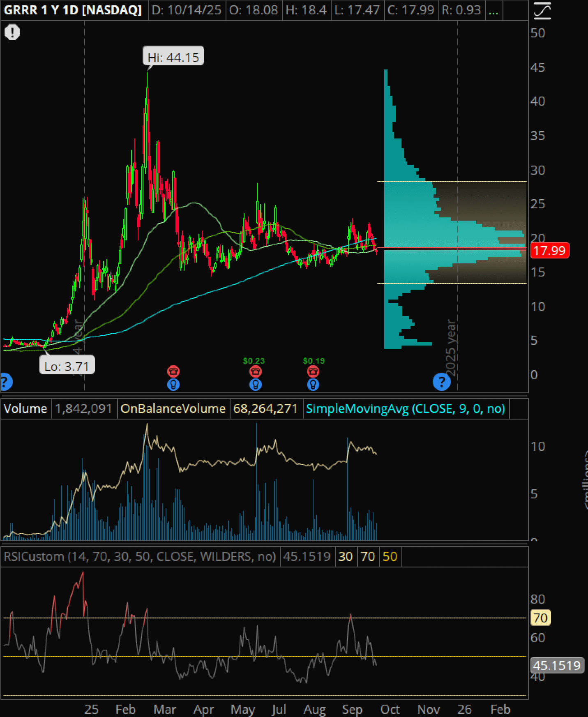Click the $0.19 earnings label
Image resolution: width=588 pixels, height=717 pixels.
314,361
